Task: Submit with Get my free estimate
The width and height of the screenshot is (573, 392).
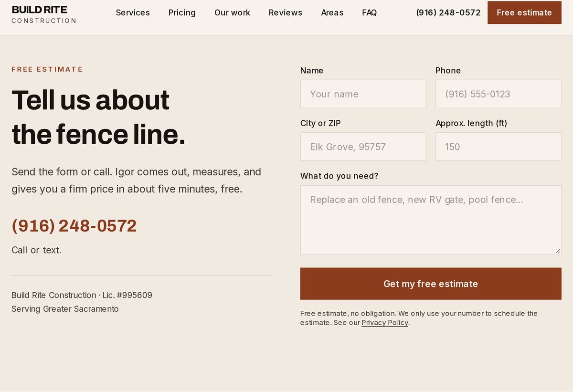Action: (431, 284)
